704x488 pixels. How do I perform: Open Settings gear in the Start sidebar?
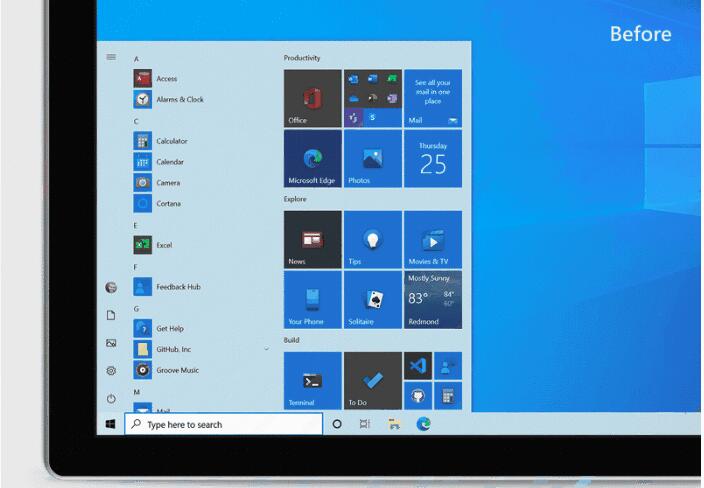click(111, 371)
